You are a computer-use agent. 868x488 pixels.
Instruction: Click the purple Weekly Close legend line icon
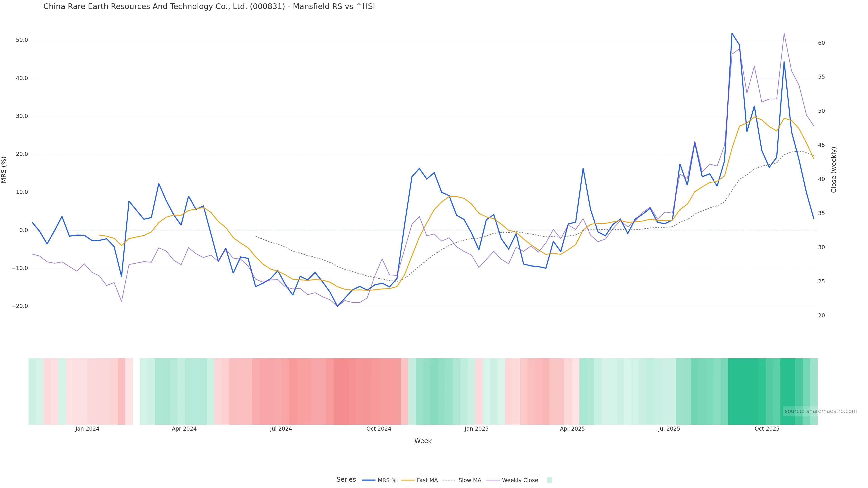493,480
